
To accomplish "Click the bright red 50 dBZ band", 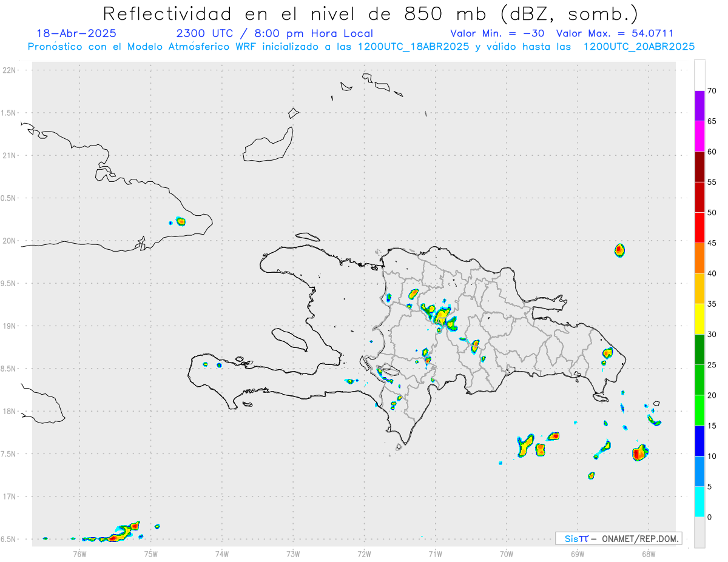I will point(699,228).
